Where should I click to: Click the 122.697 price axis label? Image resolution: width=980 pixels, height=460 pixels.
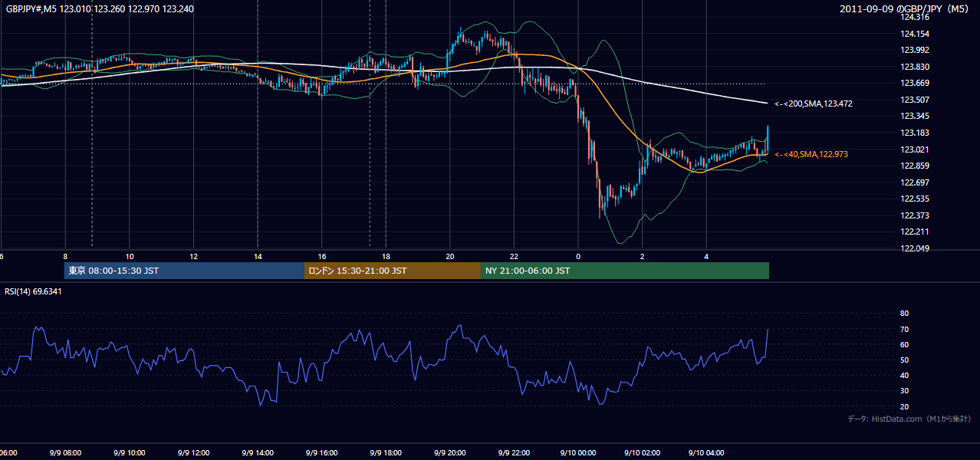[x=914, y=182]
